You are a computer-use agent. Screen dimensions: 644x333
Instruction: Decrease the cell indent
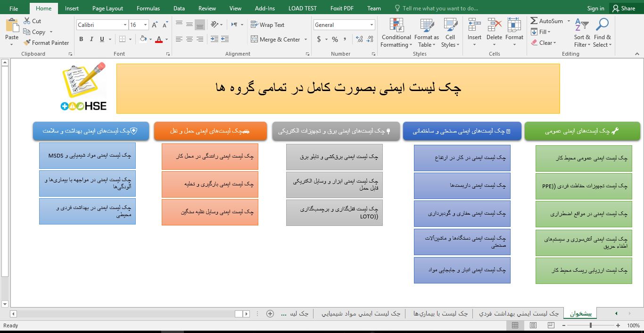pyautogui.click(x=215, y=39)
